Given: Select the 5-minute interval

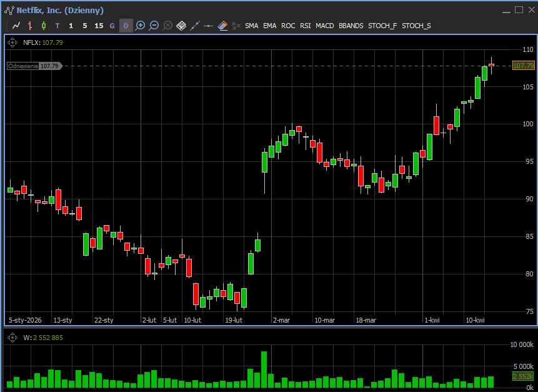Looking at the screenshot, I should pos(85,26).
